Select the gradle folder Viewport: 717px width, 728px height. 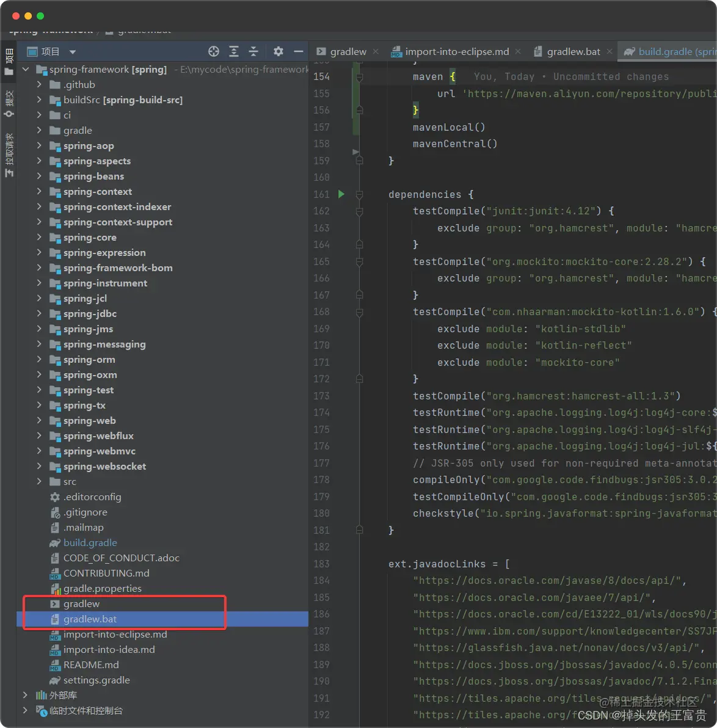[78, 131]
